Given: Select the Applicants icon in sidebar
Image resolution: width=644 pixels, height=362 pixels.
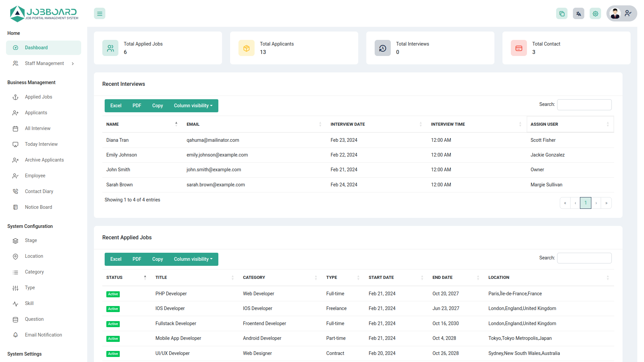Looking at the screenshot, I should (15, 113).
